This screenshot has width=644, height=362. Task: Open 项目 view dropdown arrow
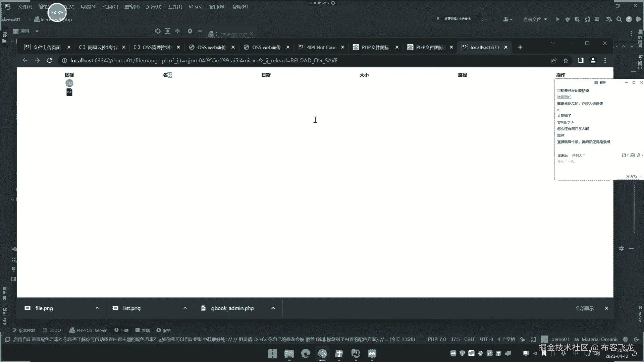click(x=37, y=31)
